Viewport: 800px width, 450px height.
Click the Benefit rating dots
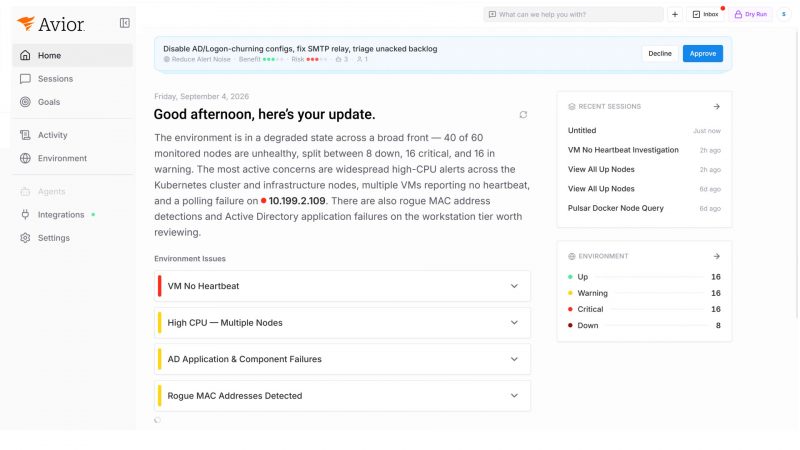pyautogui.click(x=273, y=59)
